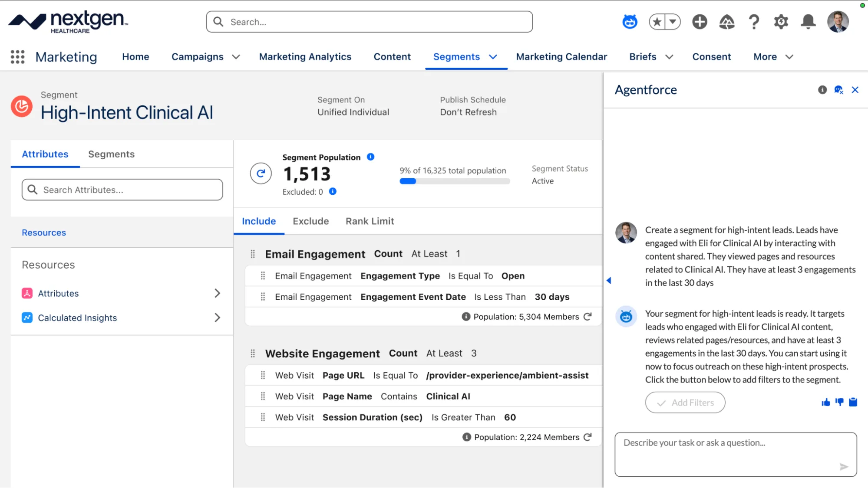Expand the Calculated Insights row chevron
Screen dimensions: 868x488
[218, 318]
